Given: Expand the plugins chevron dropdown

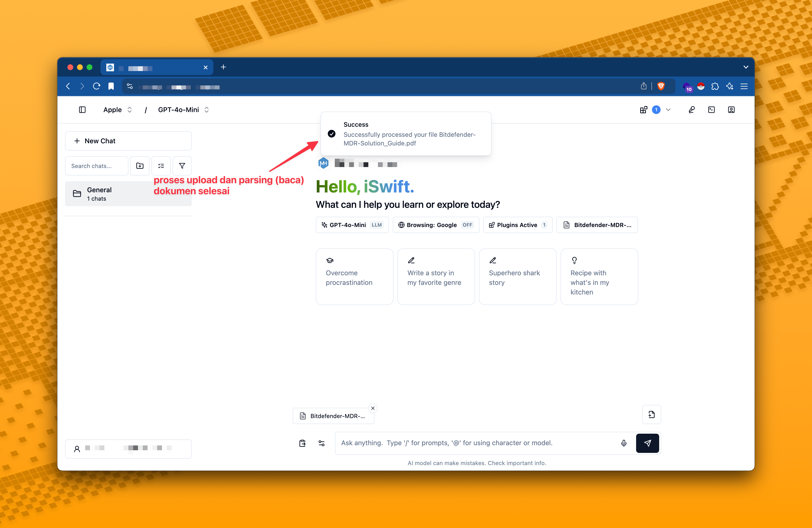Looking at the screenshot, I should click(668, 109).
